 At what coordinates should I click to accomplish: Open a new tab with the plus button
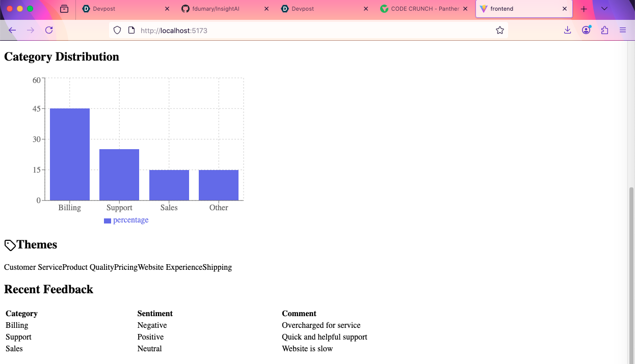click(584, 9)
